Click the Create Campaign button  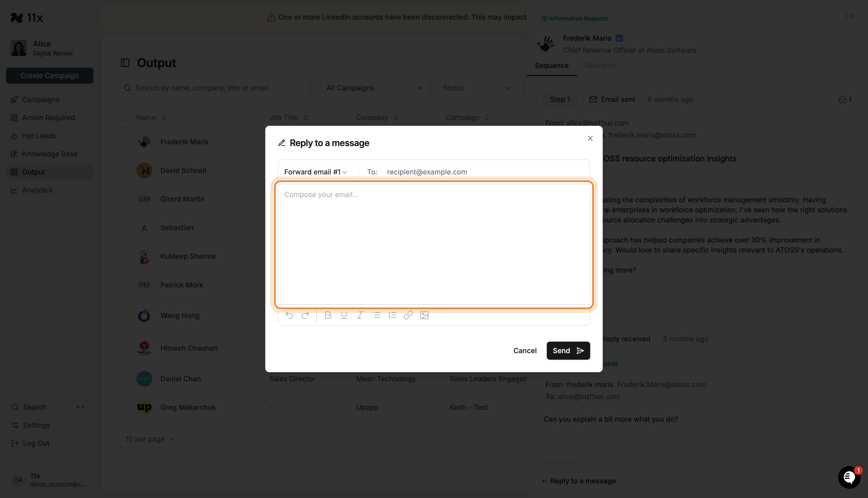pos(49,76)
